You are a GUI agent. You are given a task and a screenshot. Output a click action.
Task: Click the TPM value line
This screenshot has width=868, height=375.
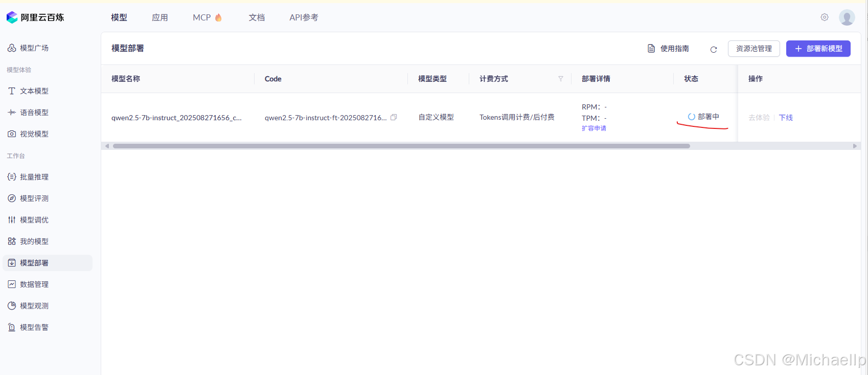point(595,118)
